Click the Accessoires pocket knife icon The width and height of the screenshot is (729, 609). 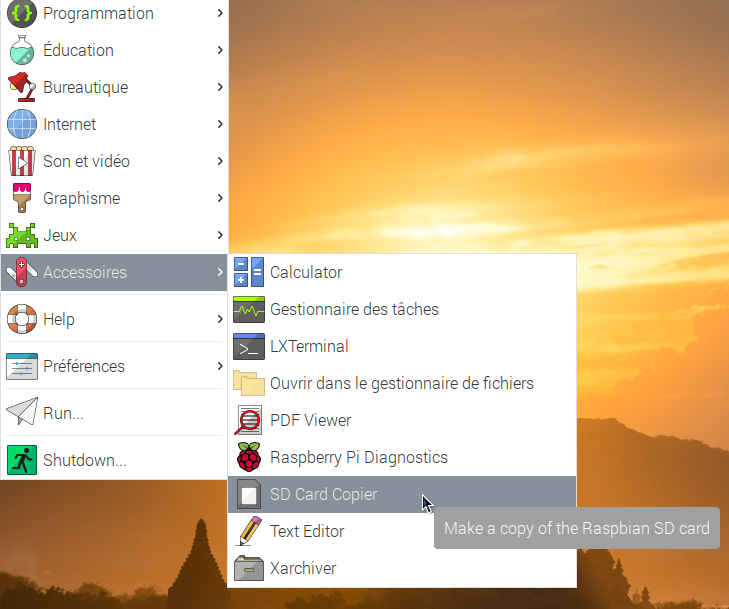coord(21,272)
